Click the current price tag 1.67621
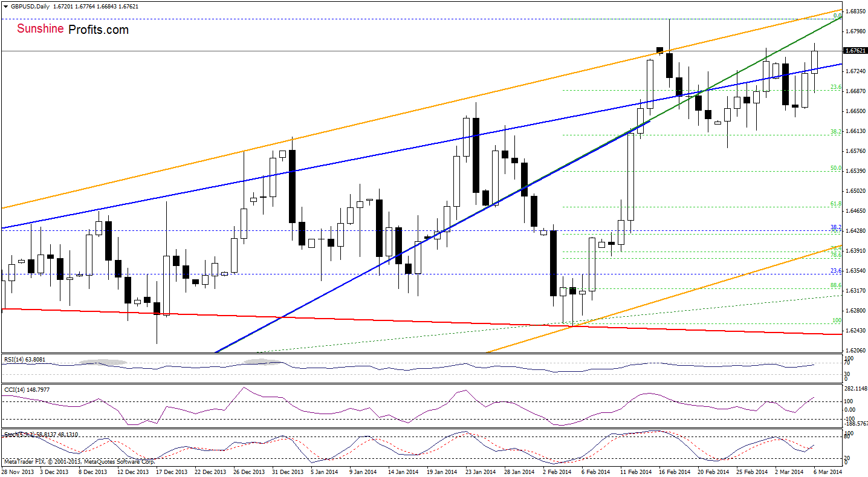The image size is (868, 477). tap(855, 51)
